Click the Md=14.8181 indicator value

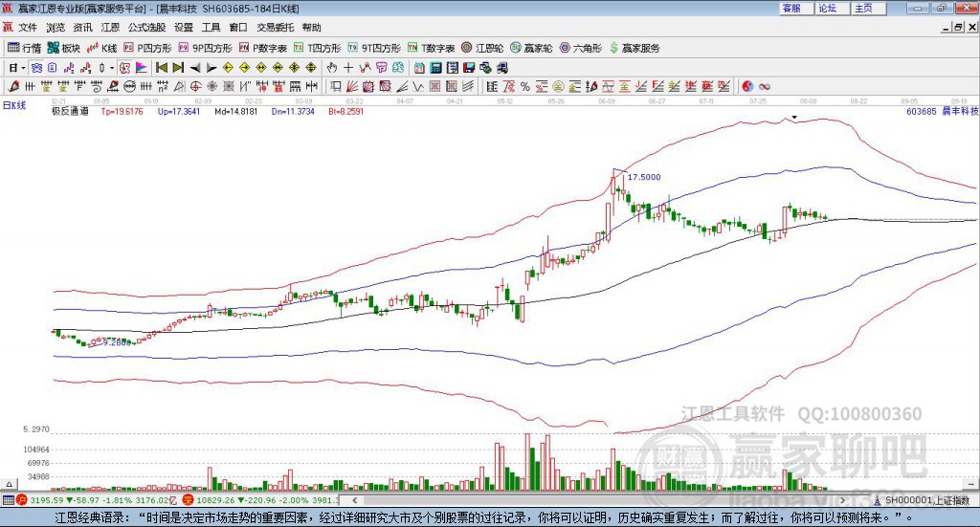coord(235,111)
